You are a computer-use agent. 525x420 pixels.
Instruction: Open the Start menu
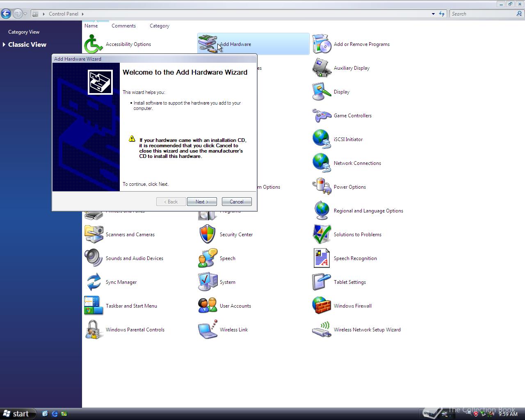click(x=18, y=413)
